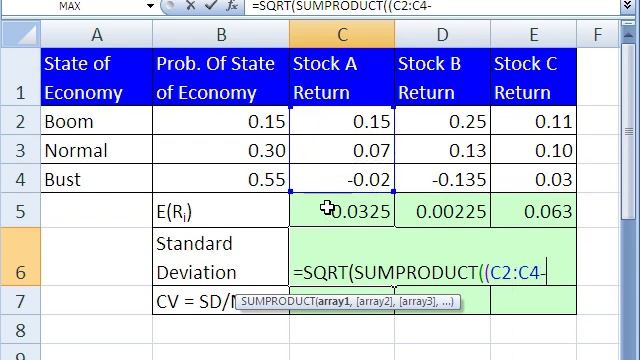Screen dimensions: 640x360
Task: Click Stock A Normal return 0.07
Action: [x=342, y=150]
